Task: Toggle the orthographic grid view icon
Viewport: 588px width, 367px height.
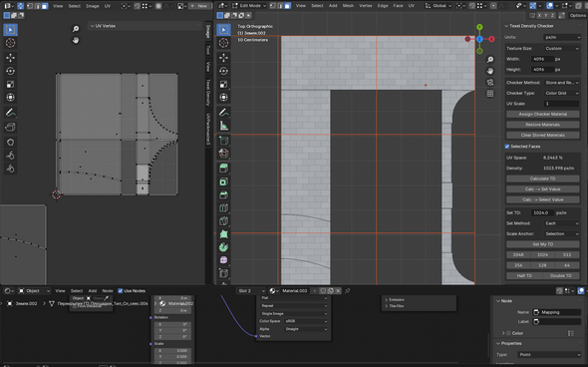Action: click(x=490, y=94)
